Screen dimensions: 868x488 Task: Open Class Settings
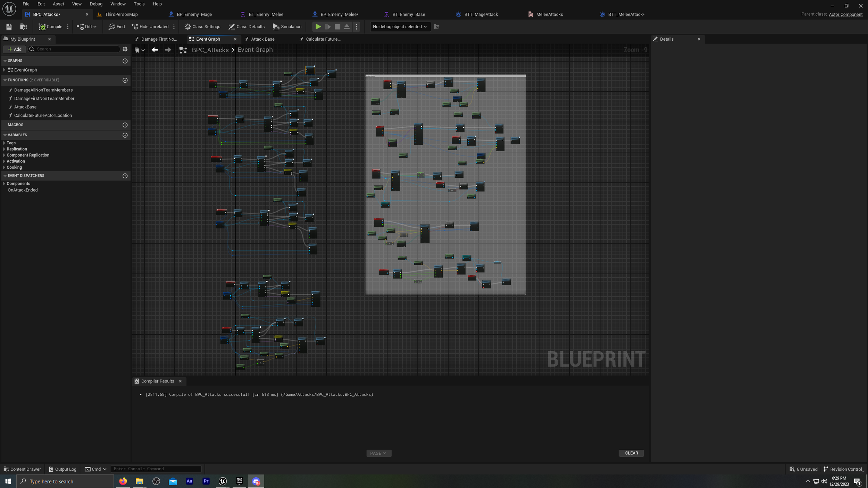click(x=202, y=27)
